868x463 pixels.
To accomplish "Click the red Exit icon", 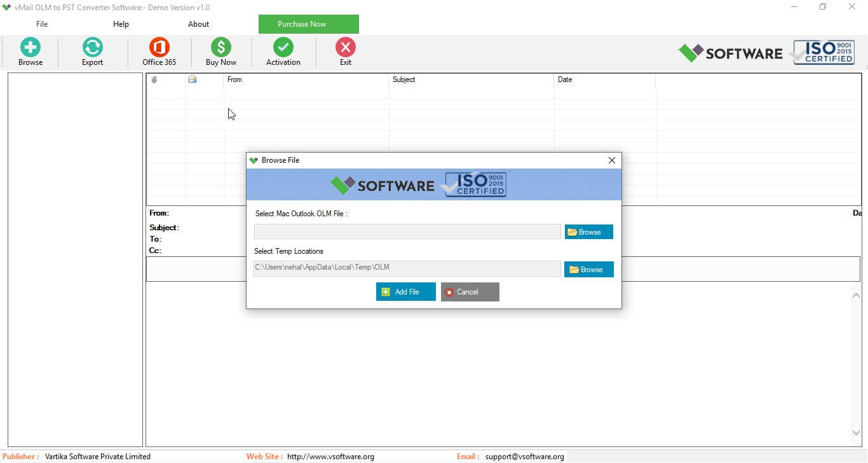I will (x=346, y=52).
